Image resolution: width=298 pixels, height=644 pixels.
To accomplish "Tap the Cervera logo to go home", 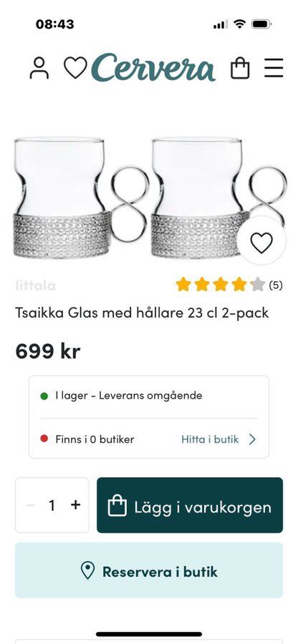I will 153,67.
